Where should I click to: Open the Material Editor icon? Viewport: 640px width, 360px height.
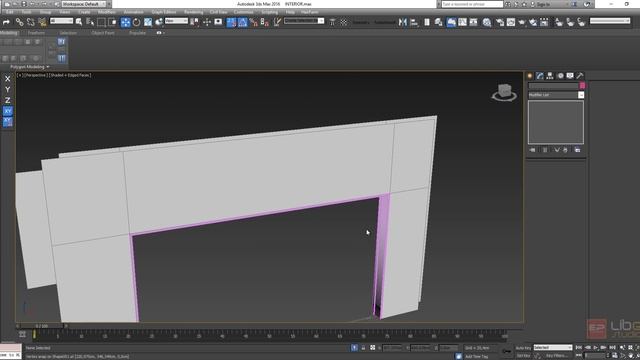click(487, 22)
